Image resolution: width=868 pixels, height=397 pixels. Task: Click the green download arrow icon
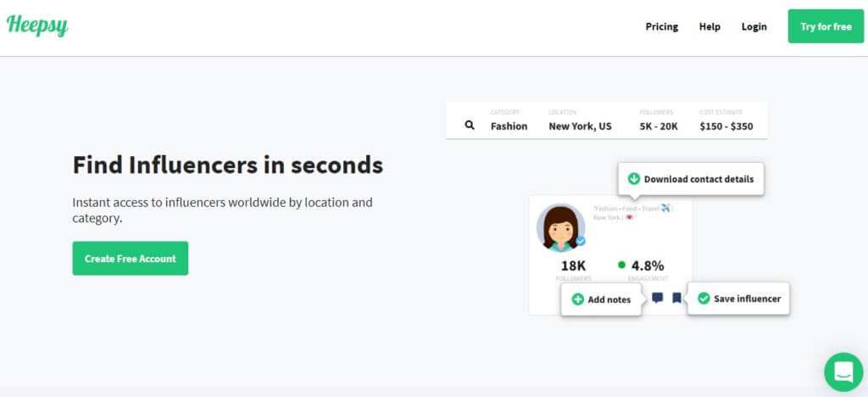click(x=633, y=179)
